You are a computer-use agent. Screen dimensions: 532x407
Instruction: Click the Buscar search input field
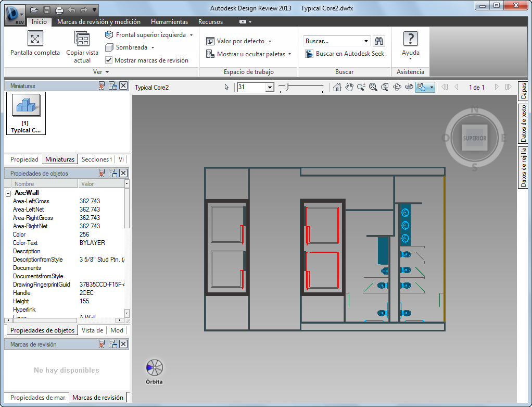click(333, 41)
